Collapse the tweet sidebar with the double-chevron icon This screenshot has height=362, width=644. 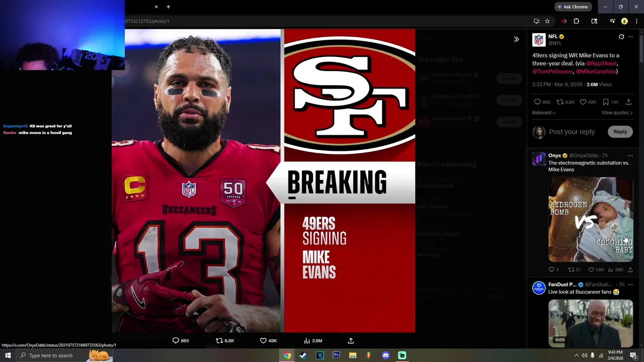click(x=516, y=39)
